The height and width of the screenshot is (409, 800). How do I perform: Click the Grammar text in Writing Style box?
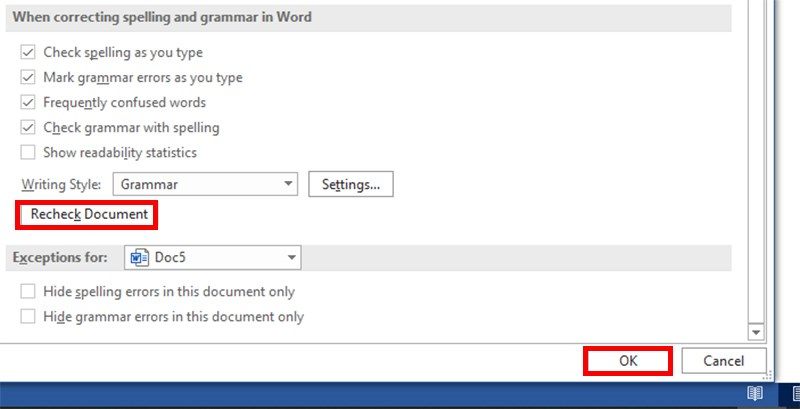coord(149,184)
